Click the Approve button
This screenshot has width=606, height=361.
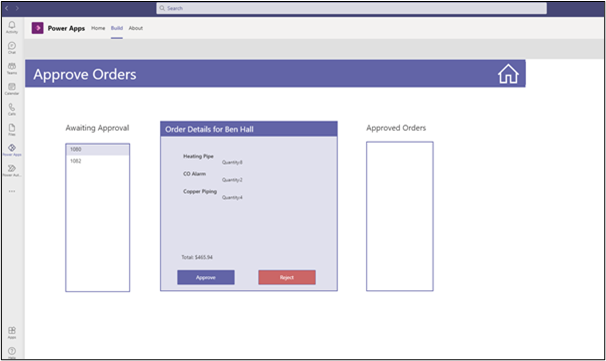coord(206,277)
